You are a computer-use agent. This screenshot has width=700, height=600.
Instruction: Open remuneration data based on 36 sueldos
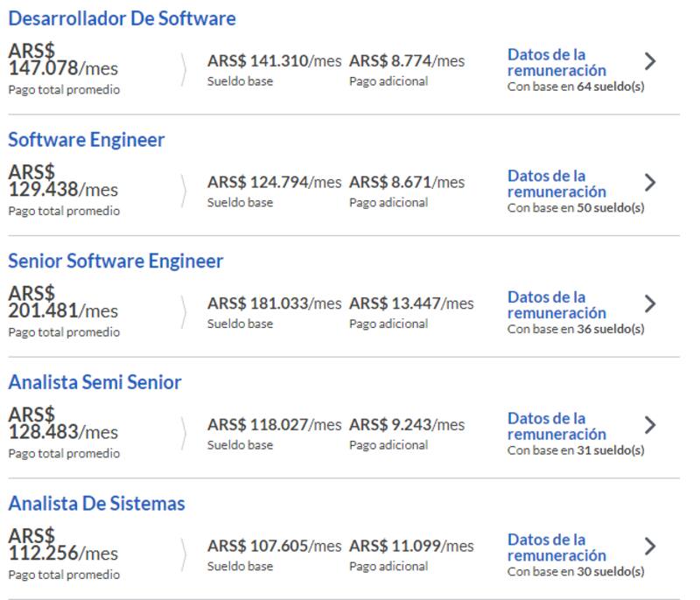(556, 305)
